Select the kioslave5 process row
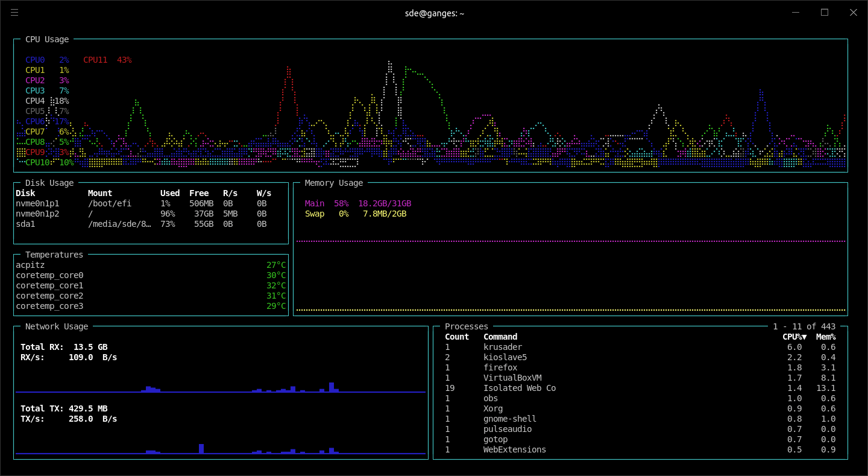868x476 pixels. point(640,357)
